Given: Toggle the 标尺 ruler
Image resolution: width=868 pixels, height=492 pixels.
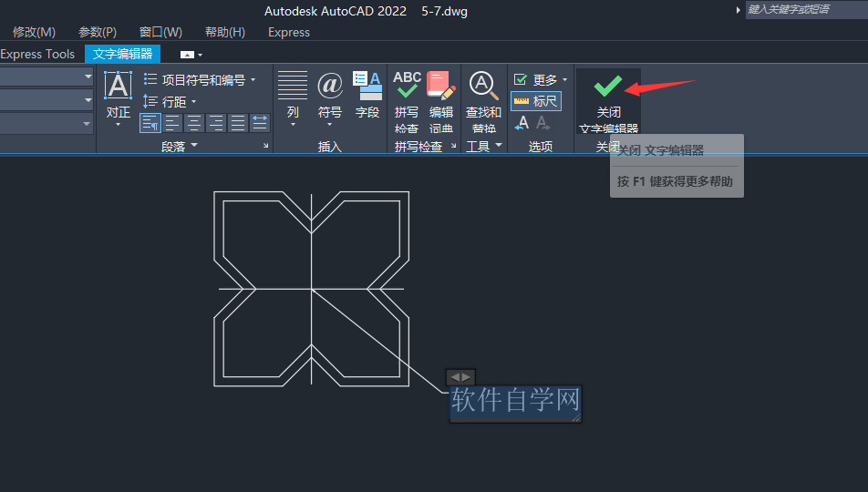Looking at the screenshot, I should [536, 101].
